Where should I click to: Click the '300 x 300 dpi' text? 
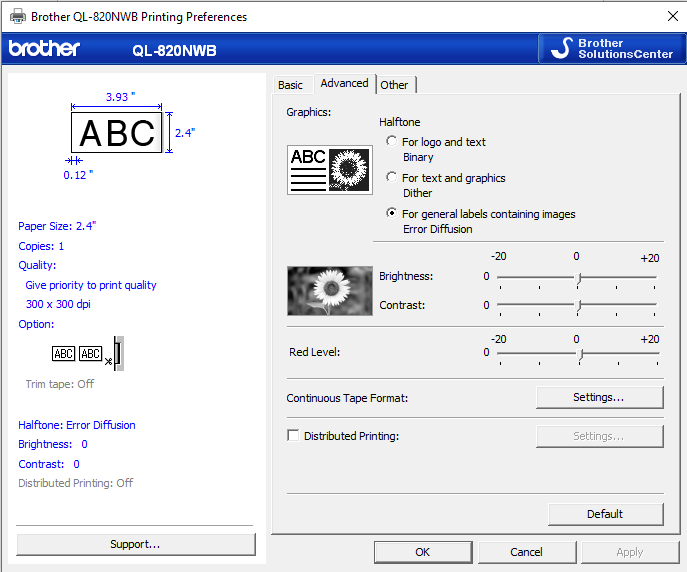click(58, 304)
